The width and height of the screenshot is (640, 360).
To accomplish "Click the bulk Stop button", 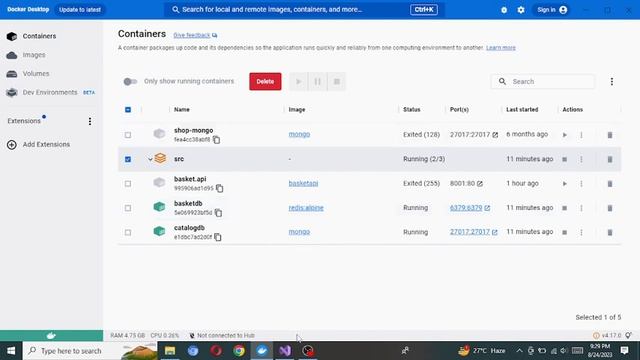I will click(x=337, y=82).
